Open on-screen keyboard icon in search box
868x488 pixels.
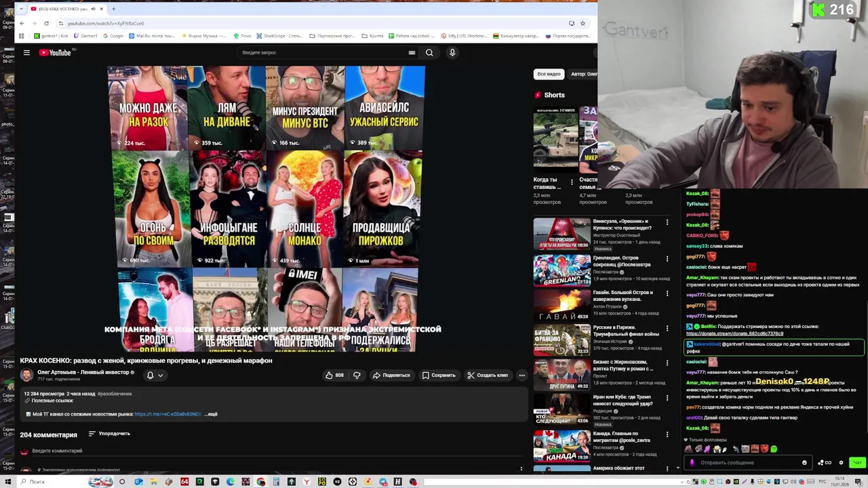tap(412, 52)
